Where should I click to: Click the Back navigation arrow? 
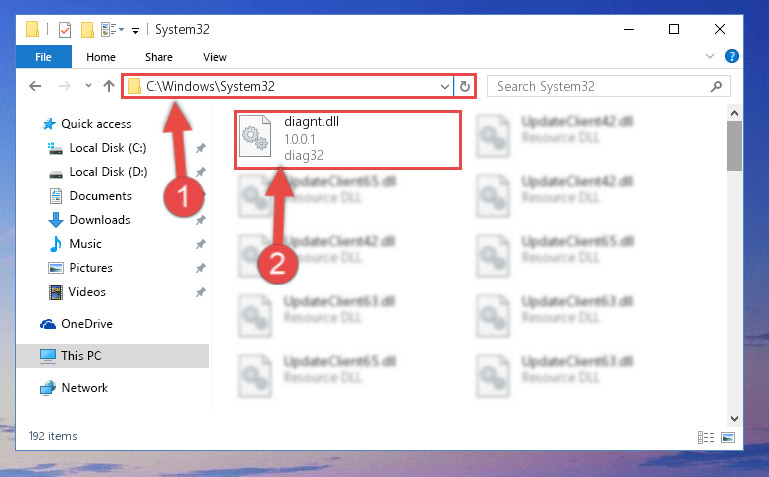coord(35,86)
